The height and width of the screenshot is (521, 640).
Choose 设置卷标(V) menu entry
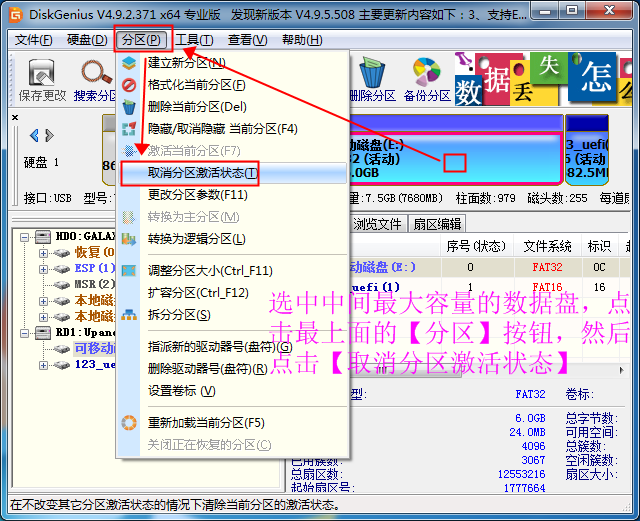[x=233, y=391]
